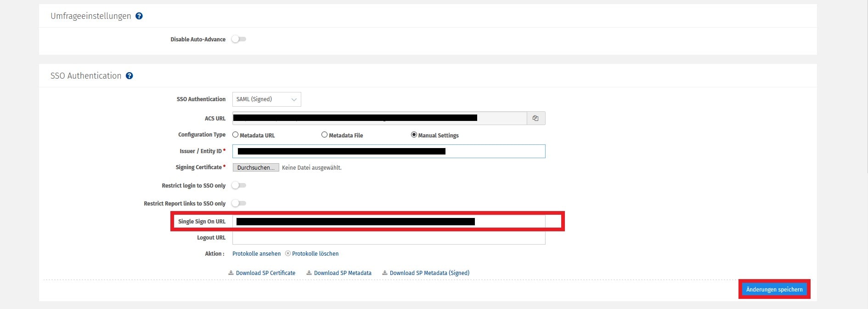Screen dimensions: 868x309
Task: Select the Manual Settings radio option
Action: pos(414,135)
